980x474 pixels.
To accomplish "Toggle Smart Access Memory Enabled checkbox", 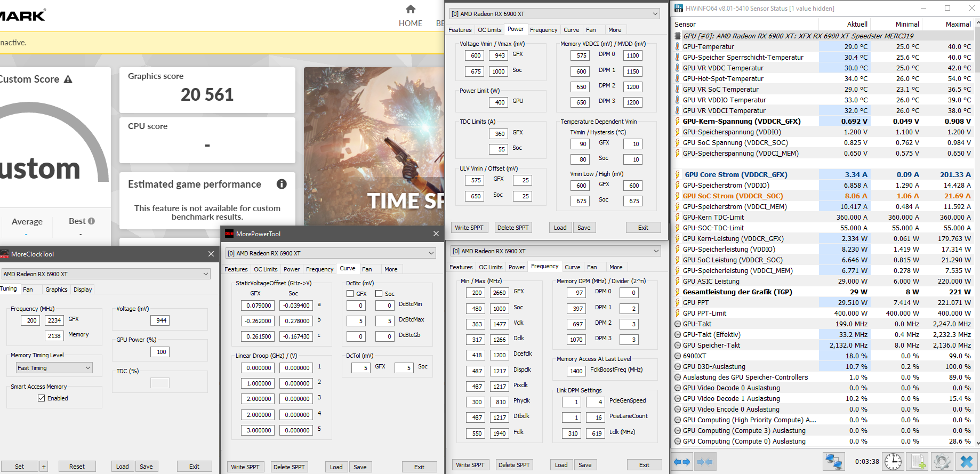I will pos(41,398).
